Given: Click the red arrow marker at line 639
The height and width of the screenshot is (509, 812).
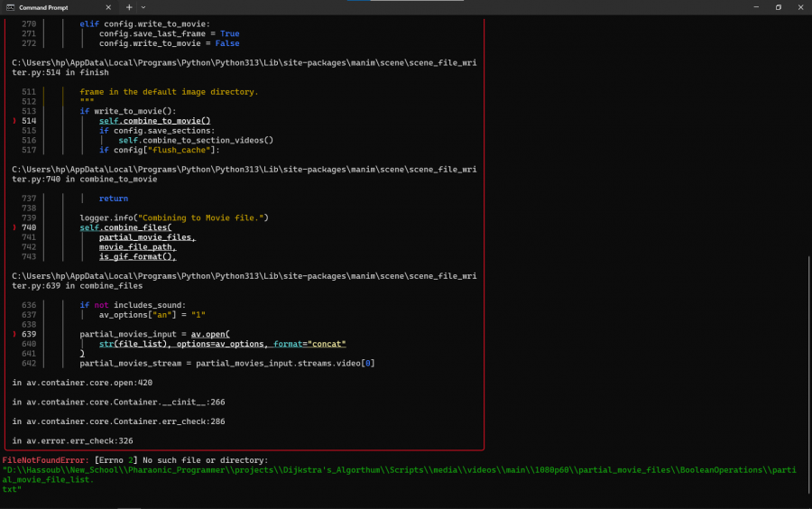Looking at the screenshot, I should (15, 334).
